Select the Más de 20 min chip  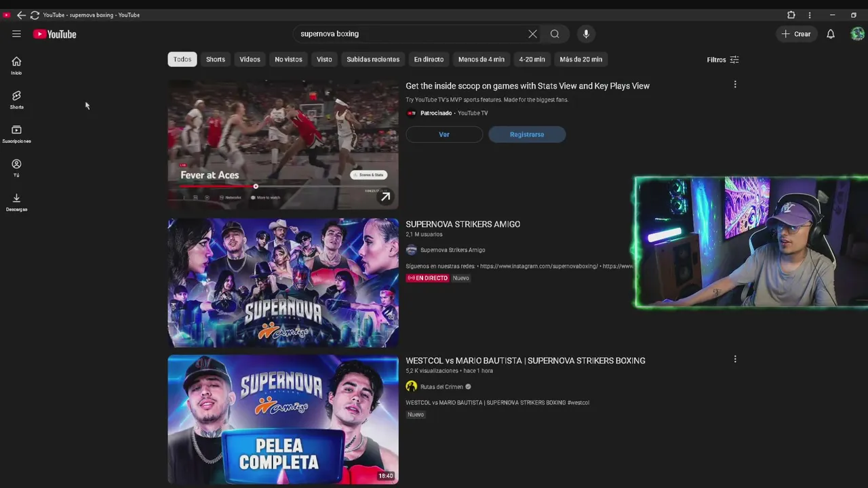[580, 60]
